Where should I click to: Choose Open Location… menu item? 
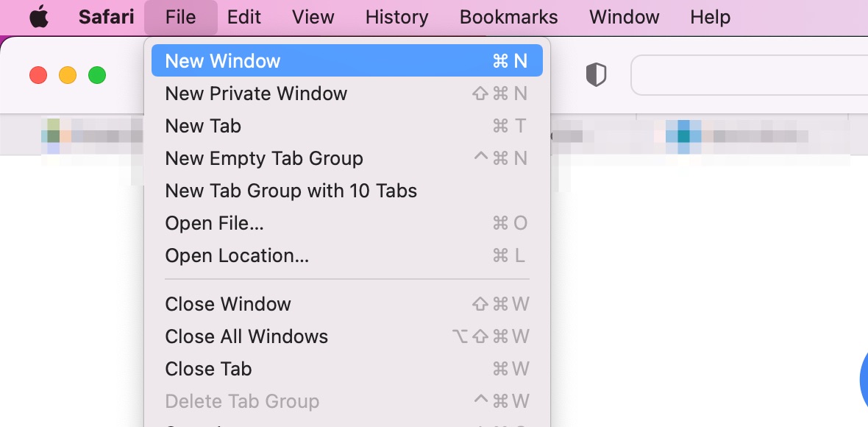point(347,255)
